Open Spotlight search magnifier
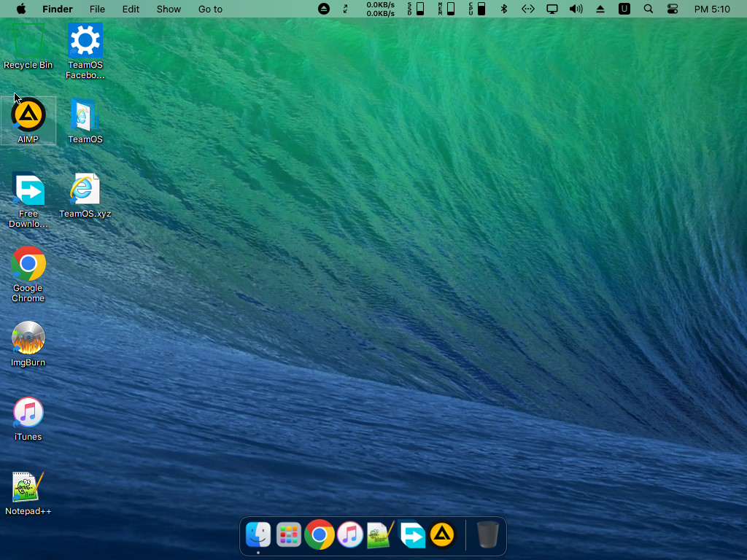The height and width of the screenshot is (560, 747). coord(649,9)
